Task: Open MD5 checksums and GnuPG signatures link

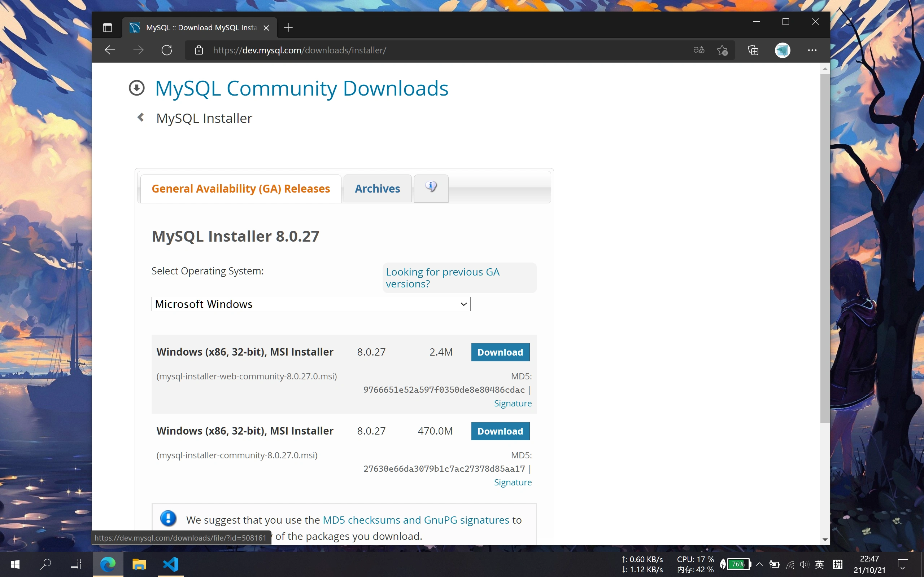Action: click(x=416, y=520)
